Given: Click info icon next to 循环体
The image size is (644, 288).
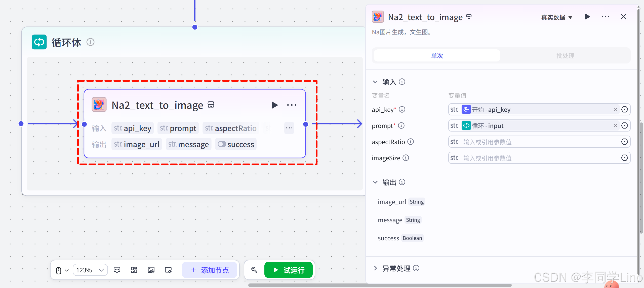Looking at the screenshot, I should (x=90, y=42).
